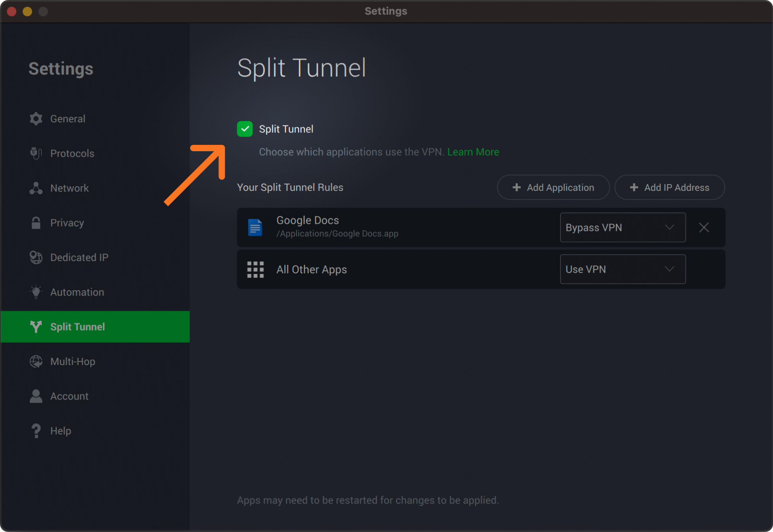
Task: Follow the Learn More link
Action: point(473,152)
